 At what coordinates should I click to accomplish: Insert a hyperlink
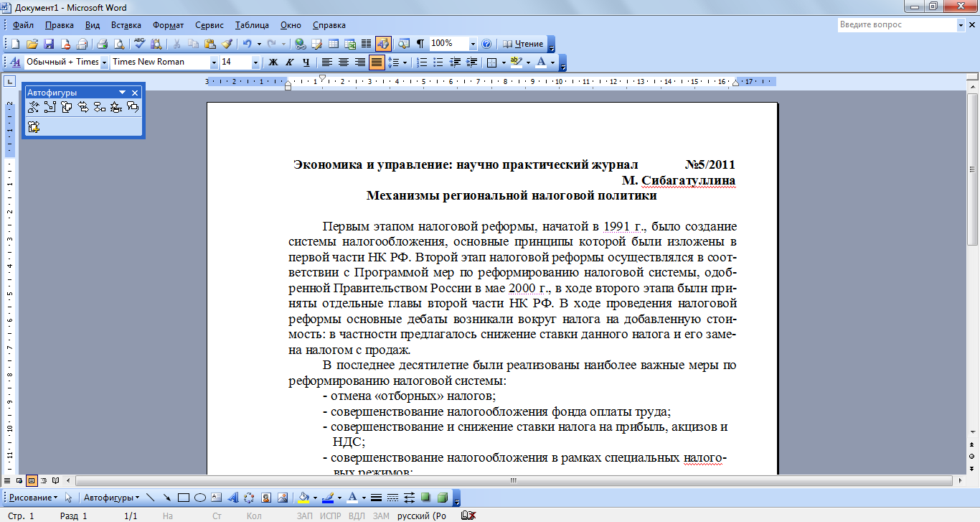(x=300, y=44)
